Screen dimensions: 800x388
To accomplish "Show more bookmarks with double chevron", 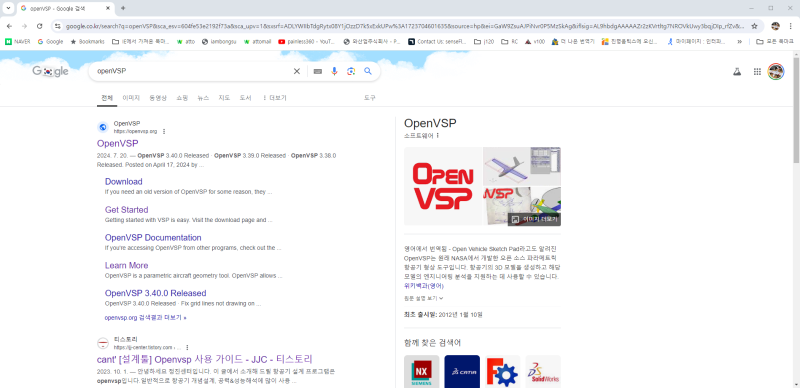I will pyautogui.click(x=739, y=42).
